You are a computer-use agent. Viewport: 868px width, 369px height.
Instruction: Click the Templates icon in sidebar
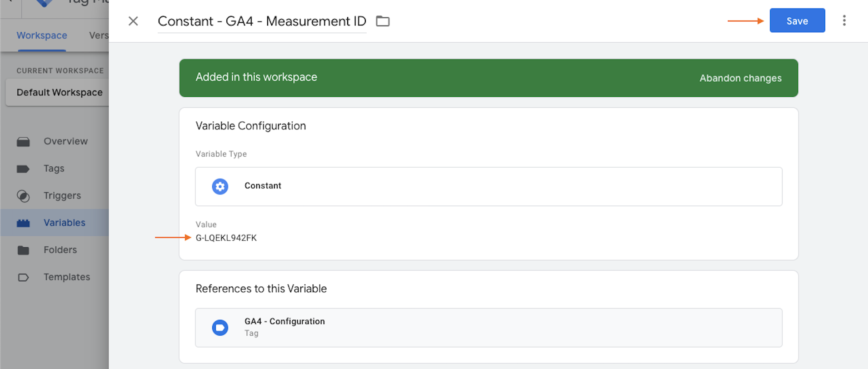(x=23, y=277)
